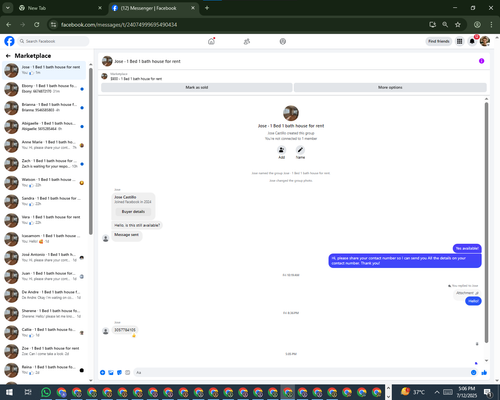
Task: Click the conversation list scrollbar
Action: (91, 151)
